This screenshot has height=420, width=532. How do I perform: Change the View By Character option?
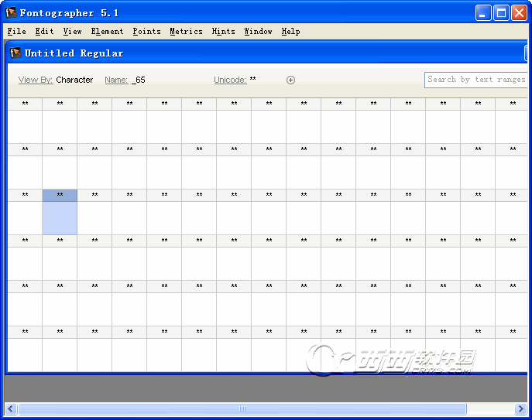coord(74,80)
